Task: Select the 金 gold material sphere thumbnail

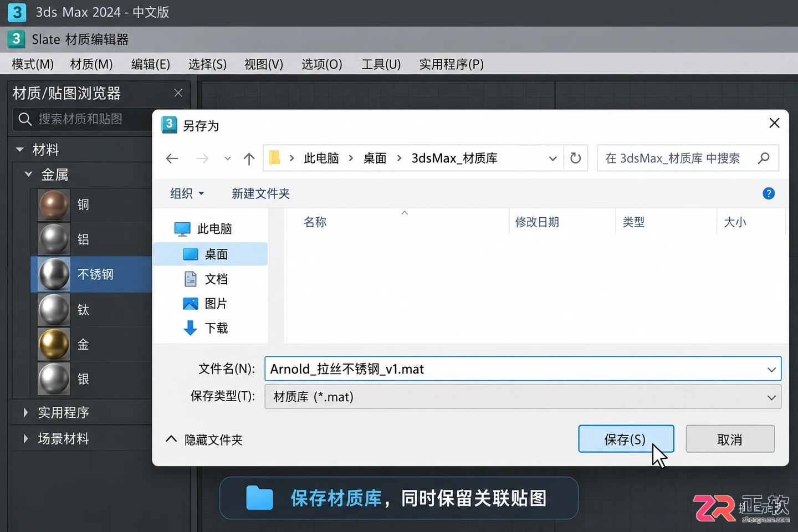Action: [x=54, y=344]
